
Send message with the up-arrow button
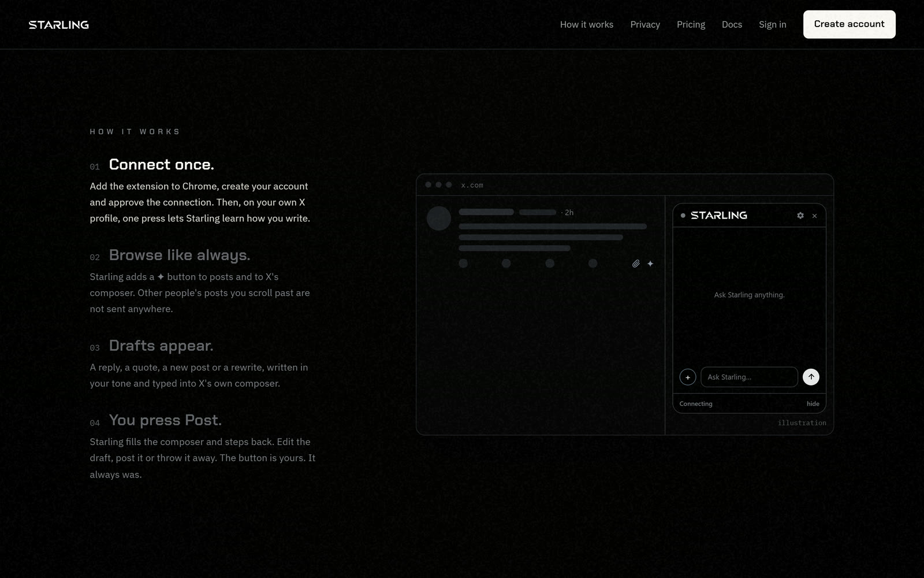click(811, 377)
